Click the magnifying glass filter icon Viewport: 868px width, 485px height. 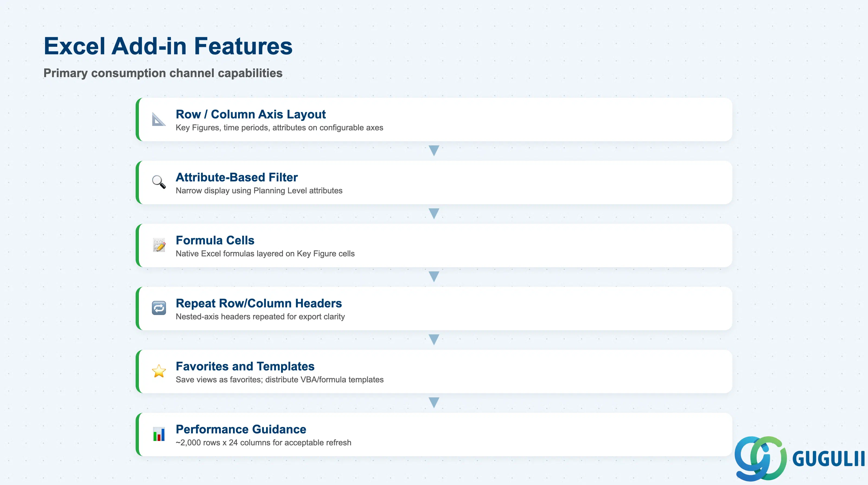159,182
